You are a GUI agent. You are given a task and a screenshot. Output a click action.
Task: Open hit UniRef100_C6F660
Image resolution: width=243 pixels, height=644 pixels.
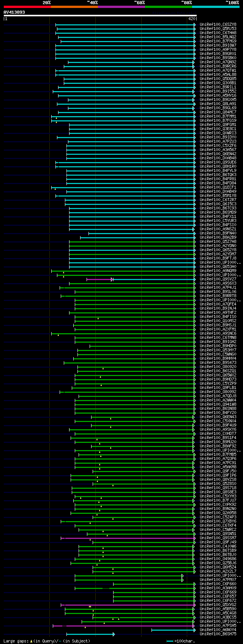click(218, 584)
